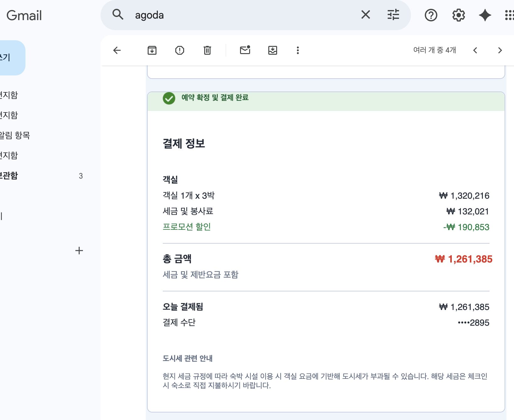514x420 pixels.
Task: Click the 프로모션 할인 link
Action: (x=187, y=227)
